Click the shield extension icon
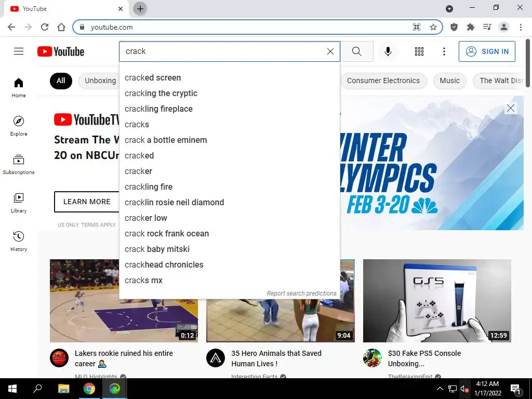 pos(454,27)
